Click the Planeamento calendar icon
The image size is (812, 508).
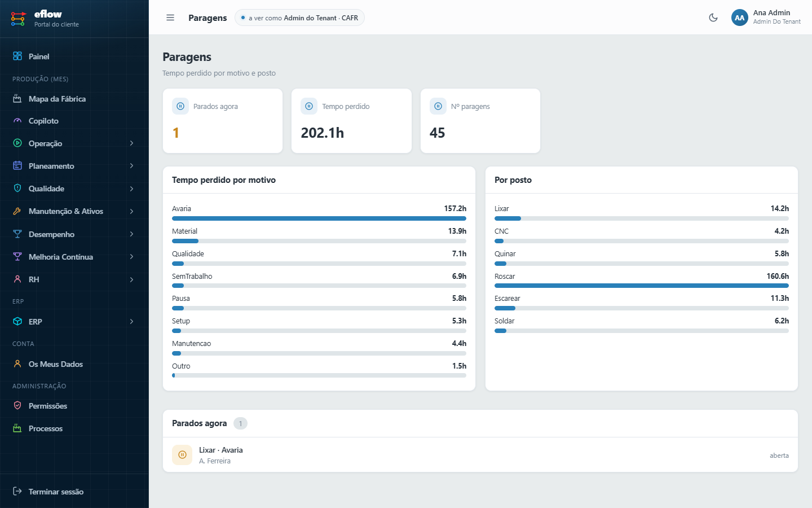click(x=17, y=166)
